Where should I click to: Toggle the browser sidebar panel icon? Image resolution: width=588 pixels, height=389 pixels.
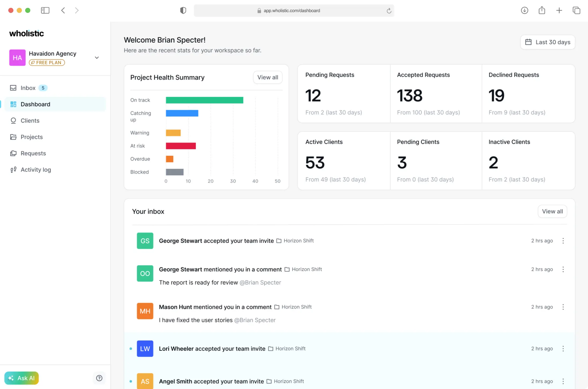[45, 10]
